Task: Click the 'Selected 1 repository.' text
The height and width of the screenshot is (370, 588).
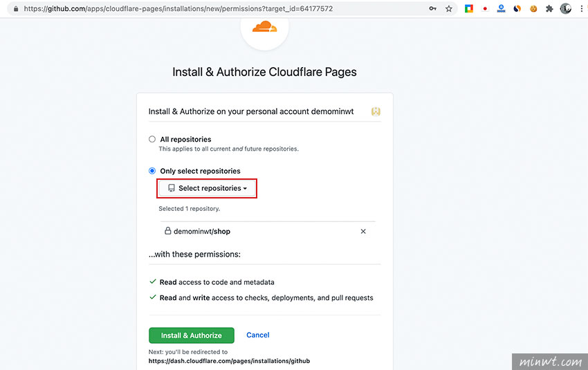Action: pyautogui.click(x=190, y=208)
